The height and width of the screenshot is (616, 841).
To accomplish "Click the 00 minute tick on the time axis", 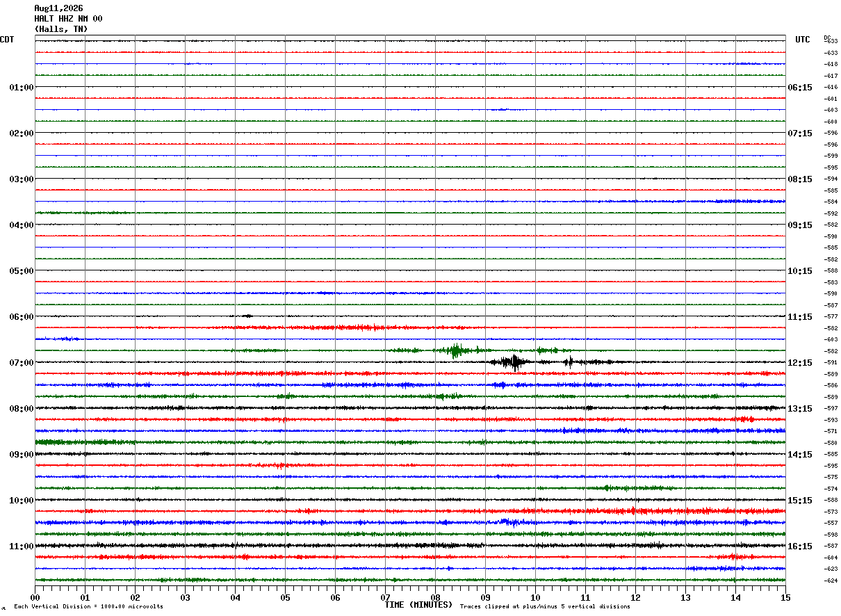I will pos(35,597).
